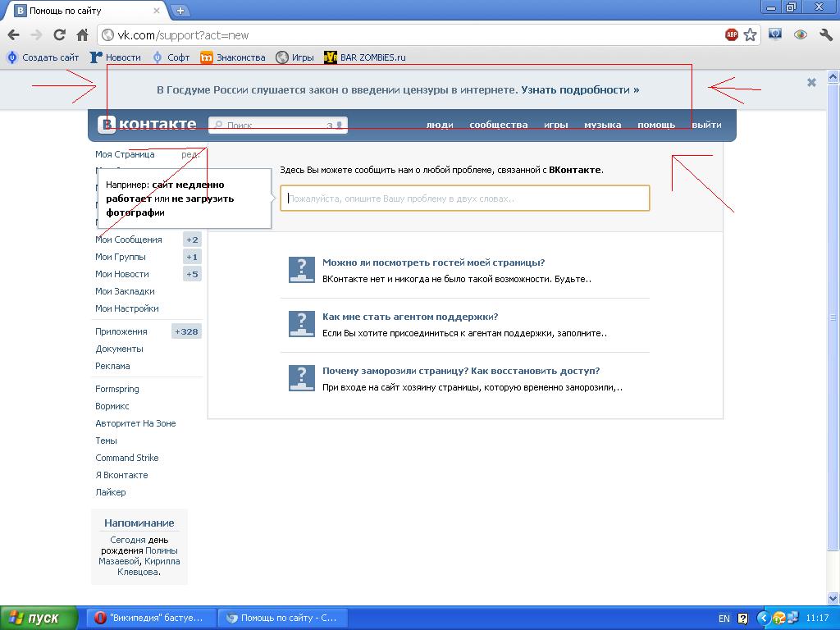Open the BAR ZOMBiES.ru bookmark
Viewport: 840px width, 630px height.
point(365,57)
